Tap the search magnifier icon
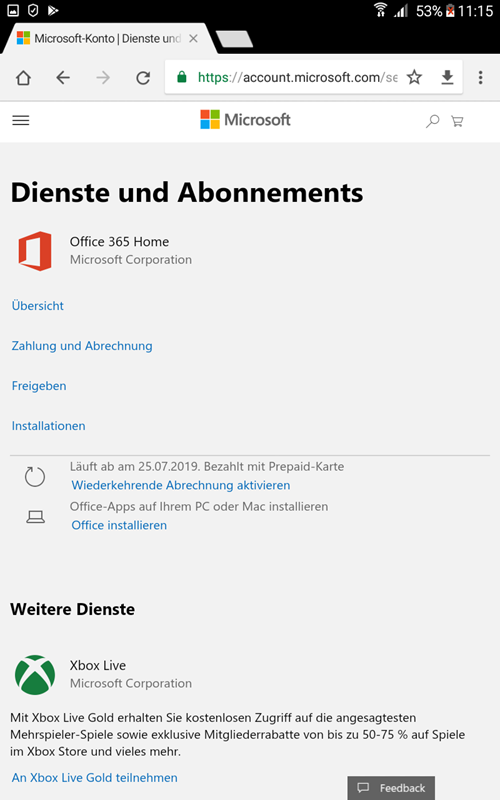Image resolution: width=500 pixels, height=800 pixels. [x=433, y=121]
